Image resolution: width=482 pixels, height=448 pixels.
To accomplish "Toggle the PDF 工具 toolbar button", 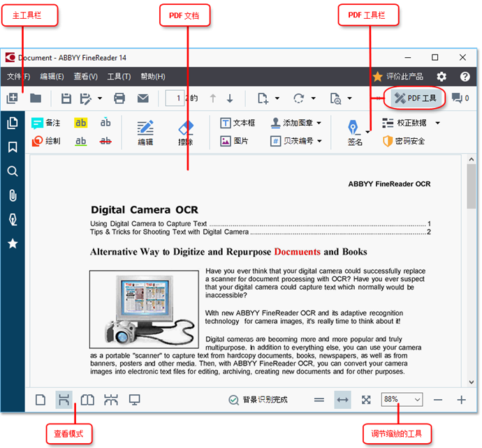I will tap(415, 98).
